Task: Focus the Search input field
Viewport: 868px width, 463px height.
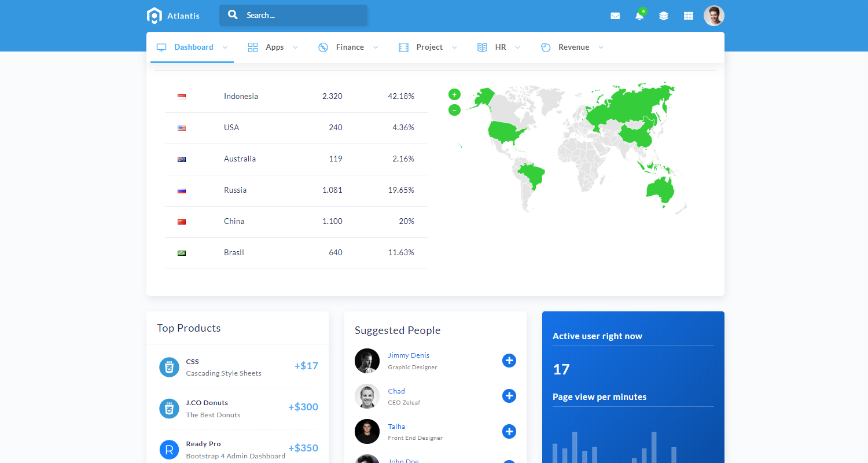Action: (293, 15)
